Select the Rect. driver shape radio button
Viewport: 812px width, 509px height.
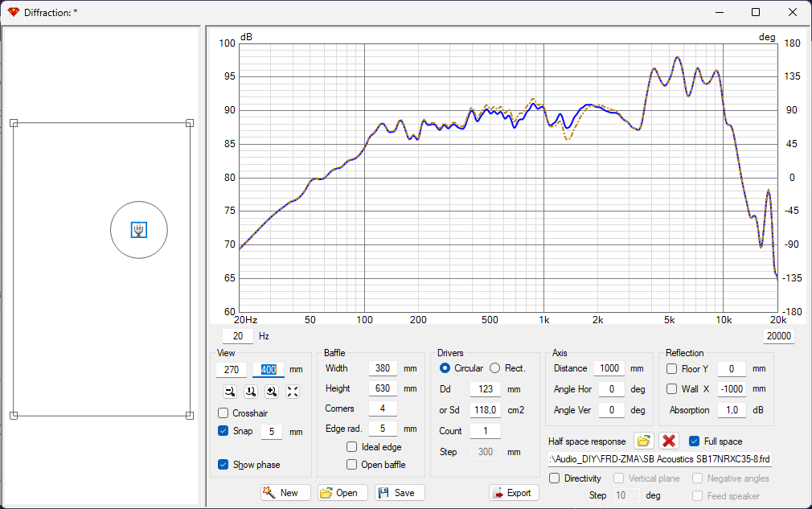coord(495,368)
